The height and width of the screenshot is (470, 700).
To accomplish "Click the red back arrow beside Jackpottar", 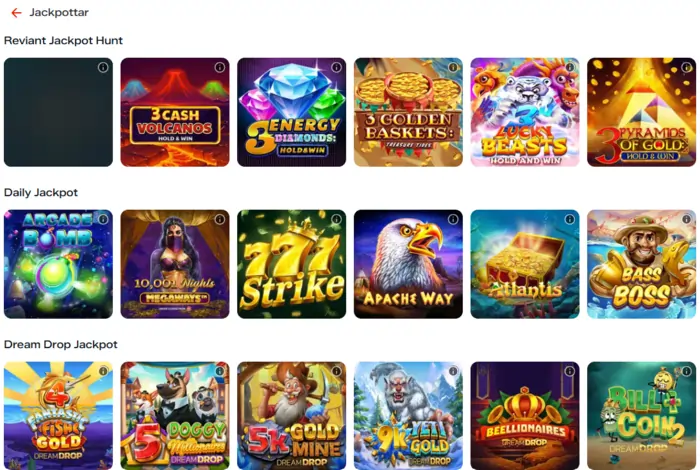I will point(17,12).
